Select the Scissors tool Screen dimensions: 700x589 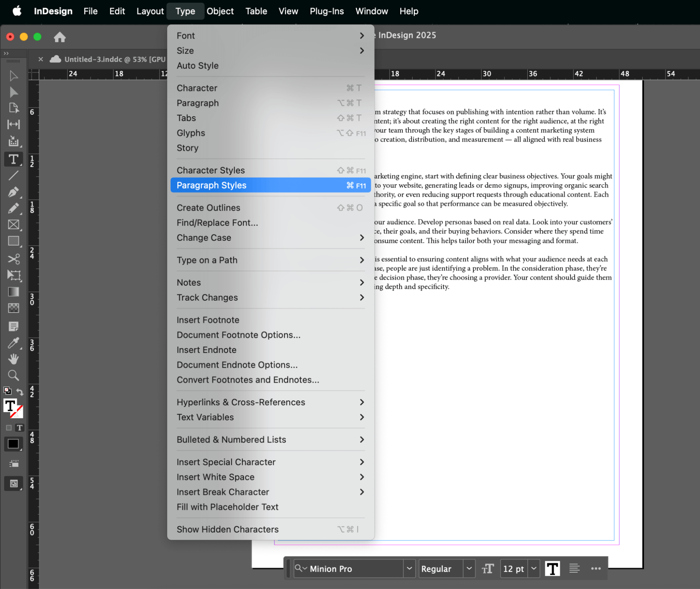(14, 259)
